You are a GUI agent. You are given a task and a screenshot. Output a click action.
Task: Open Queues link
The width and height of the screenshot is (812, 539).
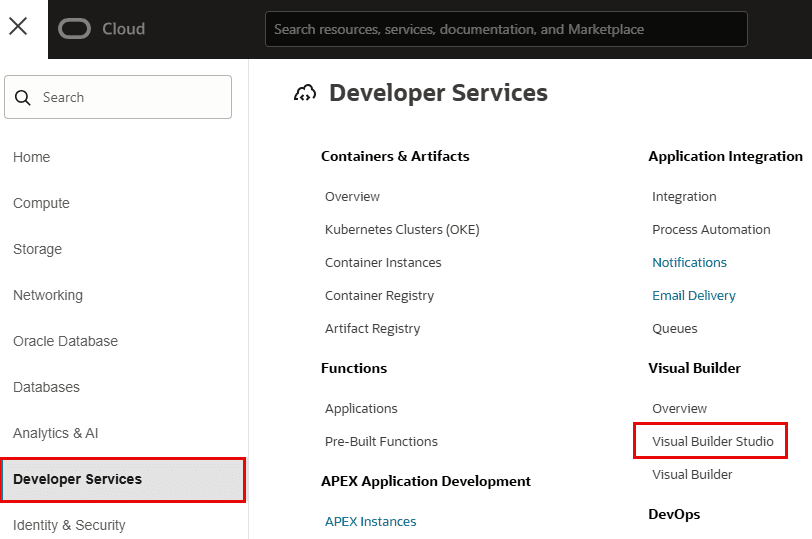click(x=674, y=329)
